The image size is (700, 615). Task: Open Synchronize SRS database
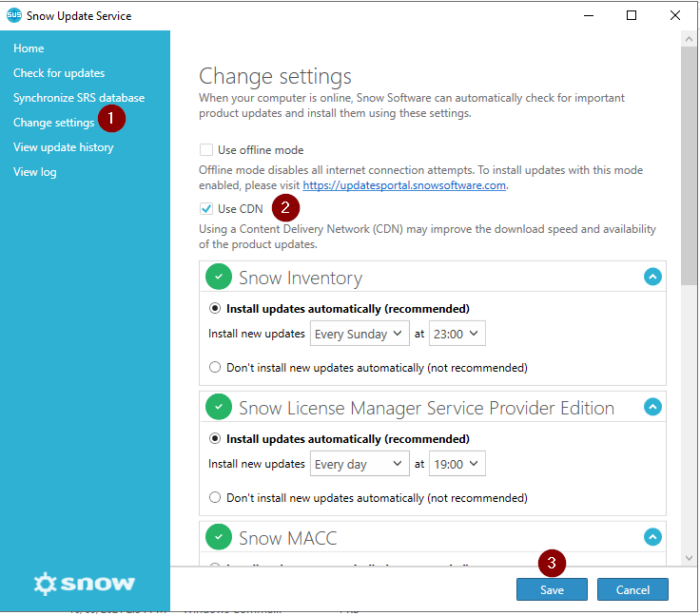[x=79, y=98]
